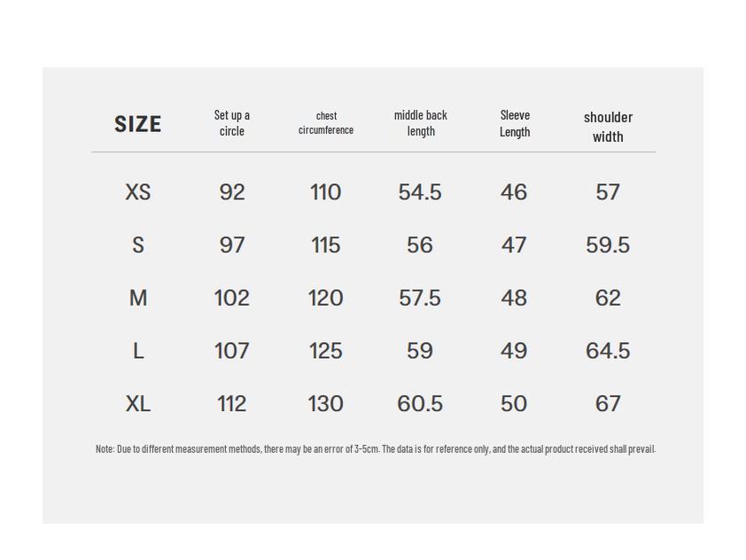
Task: Select the L size row label
Action: 138,351
